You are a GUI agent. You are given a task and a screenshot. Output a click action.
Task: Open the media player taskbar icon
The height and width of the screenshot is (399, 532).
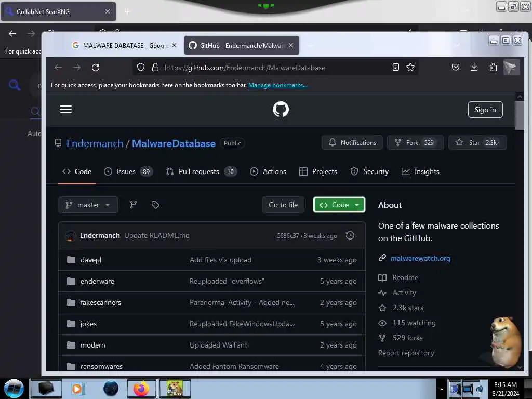pyautogui.click(x=77, y=389)
